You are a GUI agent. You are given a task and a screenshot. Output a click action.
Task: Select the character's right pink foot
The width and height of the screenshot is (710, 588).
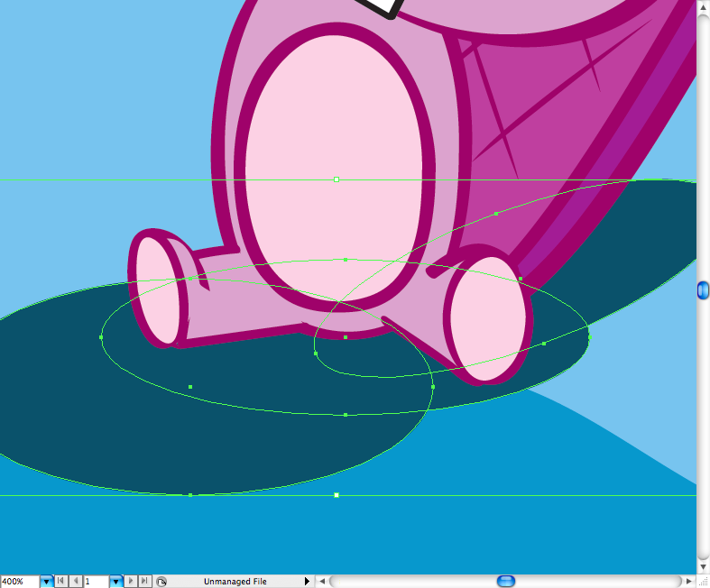coord(487,322)
